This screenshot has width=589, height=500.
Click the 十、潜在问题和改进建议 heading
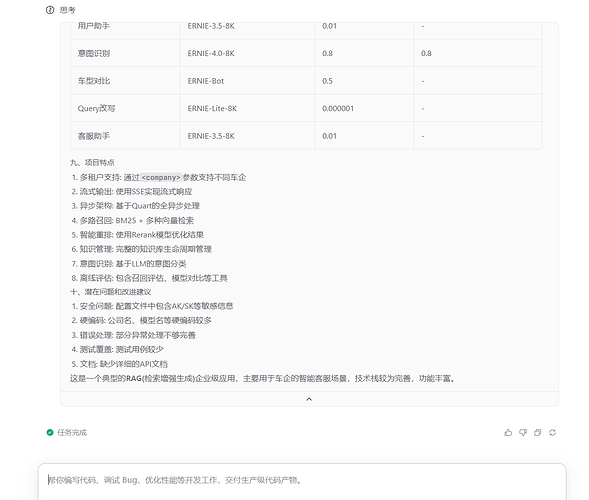(110, 292)
